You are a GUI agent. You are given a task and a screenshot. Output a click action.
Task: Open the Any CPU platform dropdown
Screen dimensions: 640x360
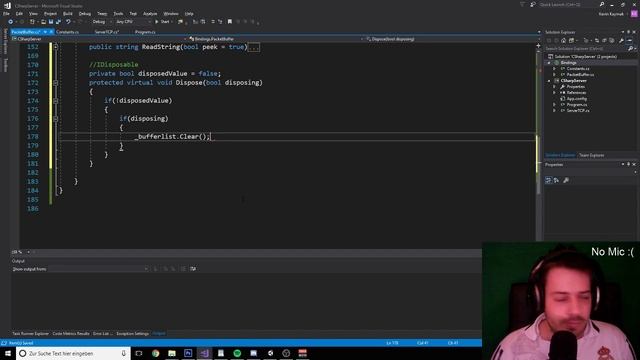(133, 22)
